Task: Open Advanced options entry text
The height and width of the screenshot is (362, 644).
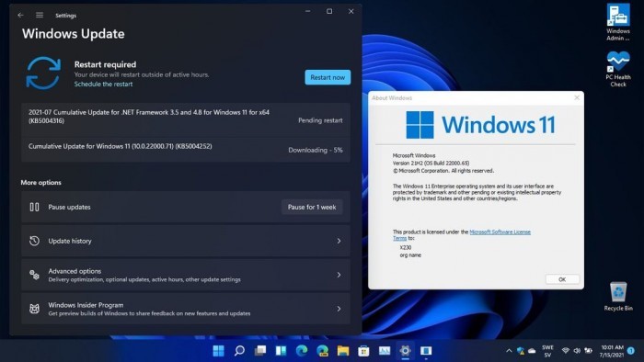Action: pyautogui.click(x=75, y=271)
